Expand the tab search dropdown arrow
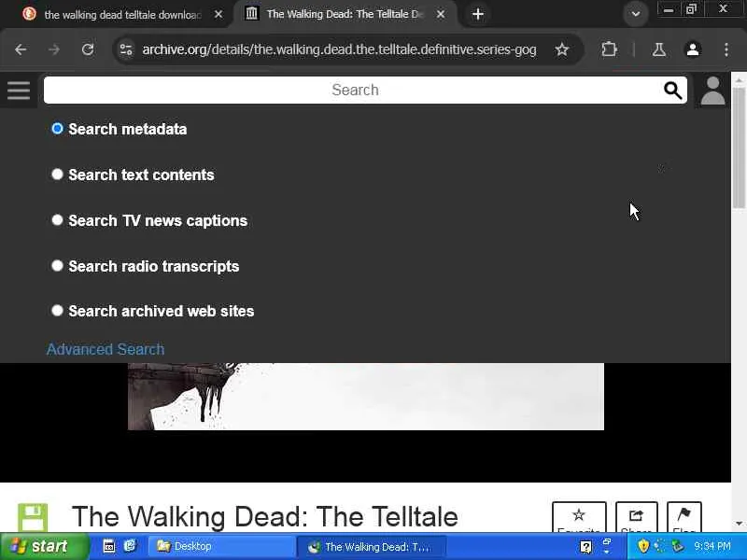 click(x=636, y=14)
